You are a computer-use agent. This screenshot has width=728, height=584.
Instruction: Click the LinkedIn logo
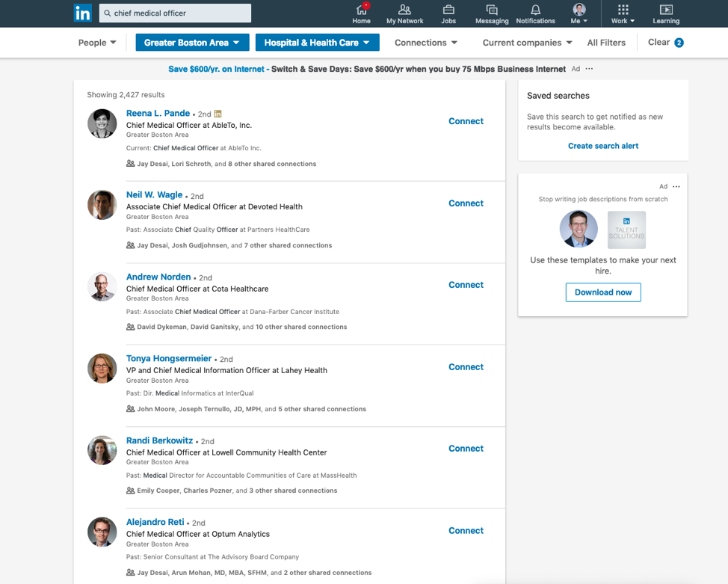pyautogui.click(x=83, y=13)
